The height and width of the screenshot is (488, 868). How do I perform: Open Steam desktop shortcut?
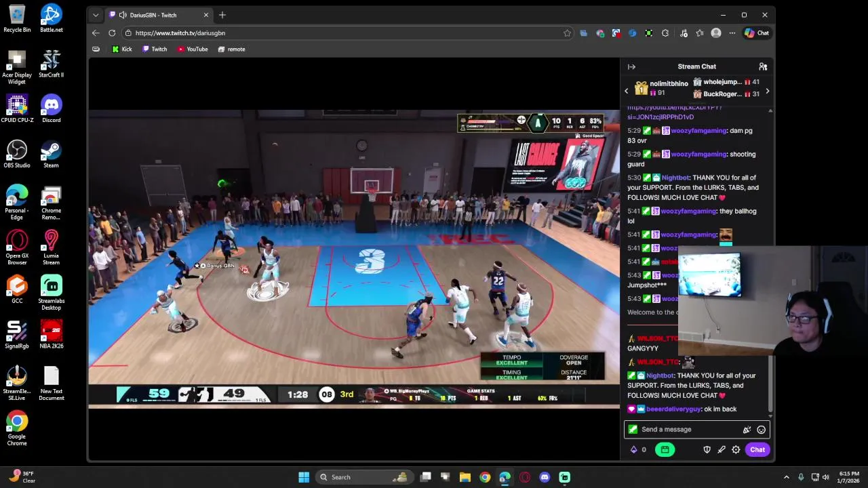point(51,154)
